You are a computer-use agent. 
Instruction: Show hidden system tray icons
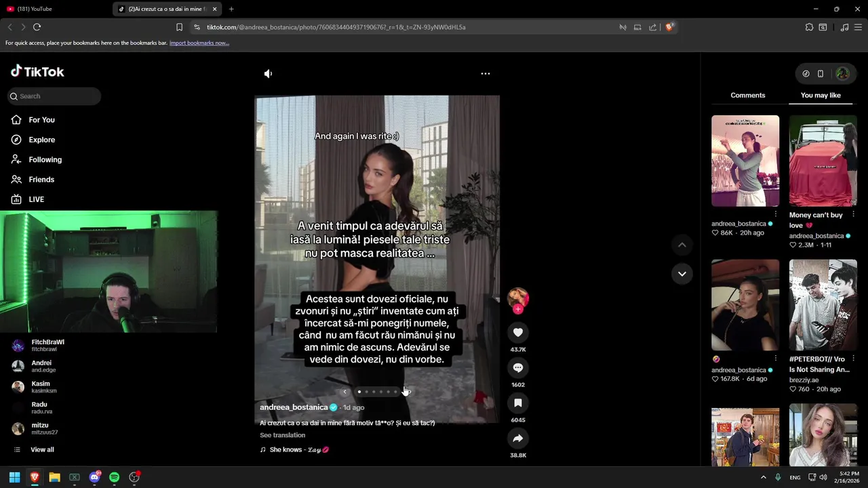[764, 477]
